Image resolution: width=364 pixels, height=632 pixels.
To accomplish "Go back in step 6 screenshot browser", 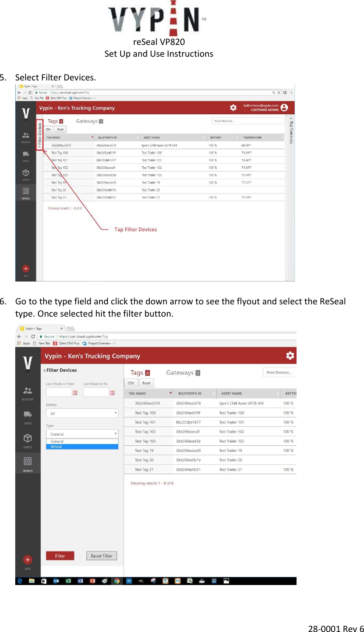I will click(19, 337).
